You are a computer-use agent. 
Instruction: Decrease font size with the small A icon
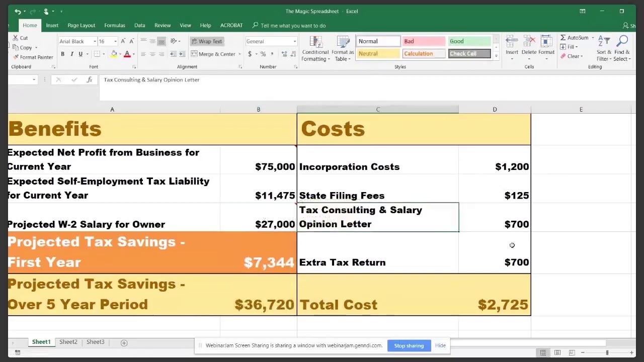pos(132,41)
